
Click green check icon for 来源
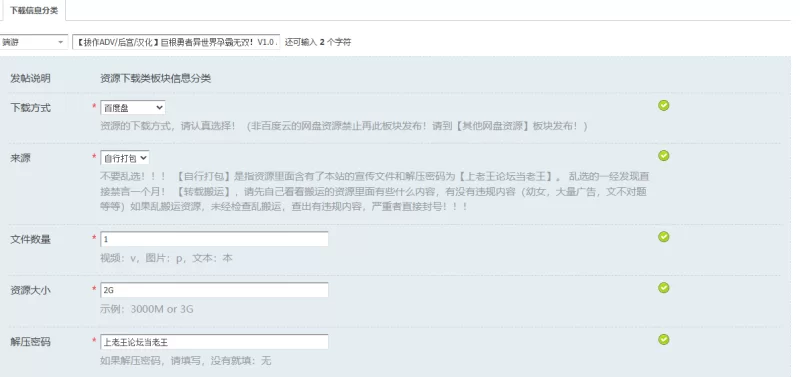pos(663,156)
